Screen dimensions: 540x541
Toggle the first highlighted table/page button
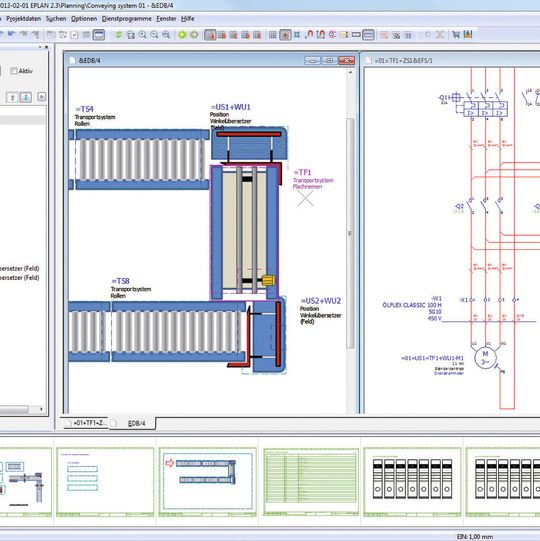click(210, 35)
